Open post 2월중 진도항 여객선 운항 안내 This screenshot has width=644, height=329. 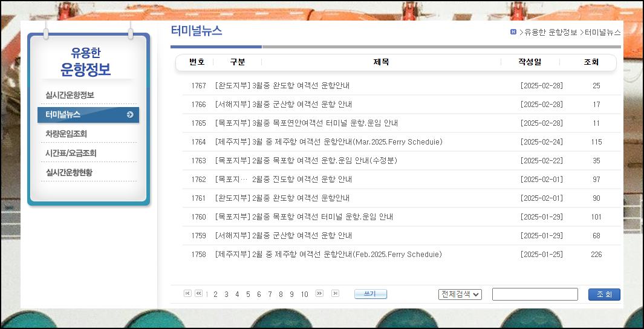click(x=302, y=180)
